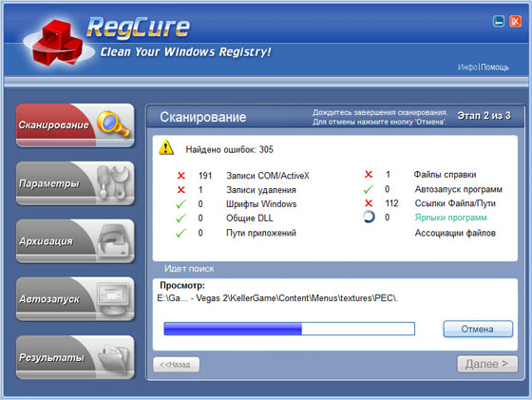This screenshot has width=532, height=400.
Task: Click the count 191 for COM/ActiveX
Action: tap(205, 176)
